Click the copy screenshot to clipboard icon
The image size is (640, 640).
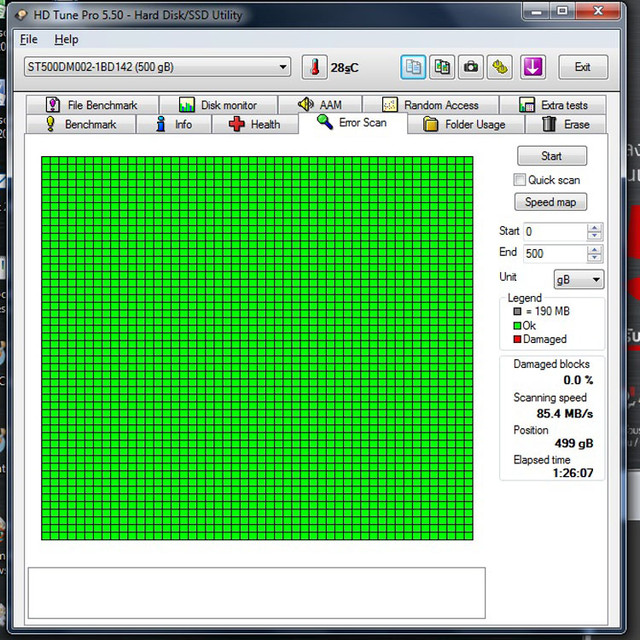click(442, 67)
